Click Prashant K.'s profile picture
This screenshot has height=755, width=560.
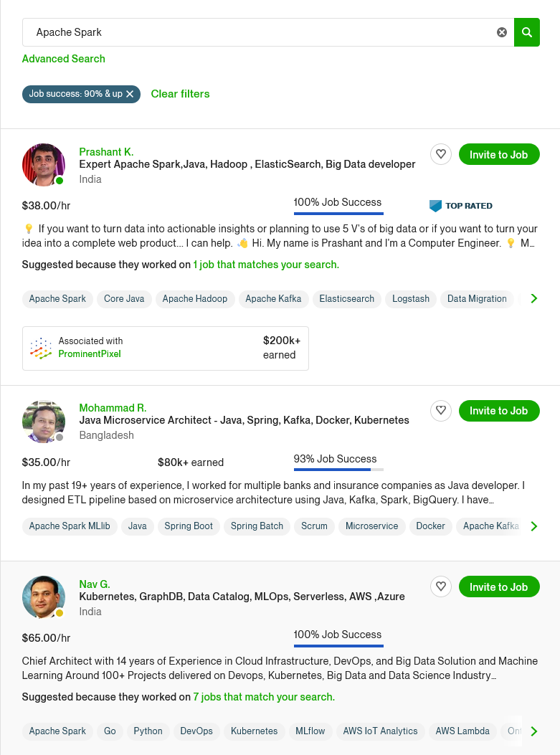pos(44,165)
